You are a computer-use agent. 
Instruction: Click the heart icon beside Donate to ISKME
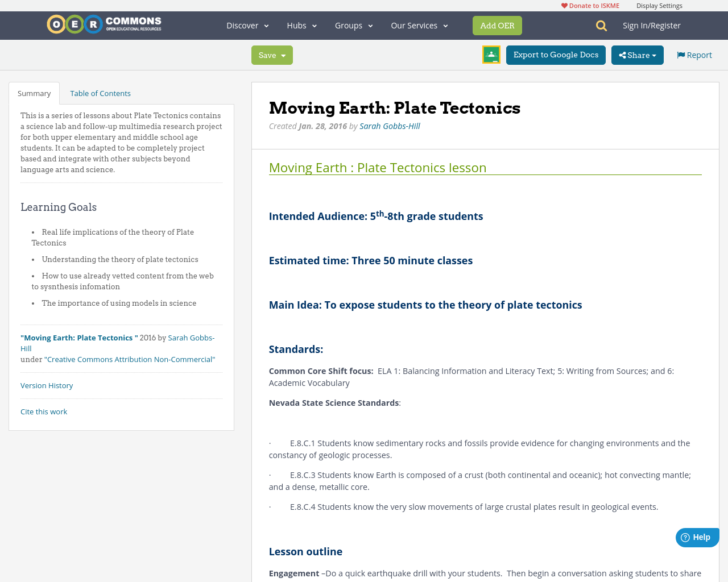click(563, 5)
